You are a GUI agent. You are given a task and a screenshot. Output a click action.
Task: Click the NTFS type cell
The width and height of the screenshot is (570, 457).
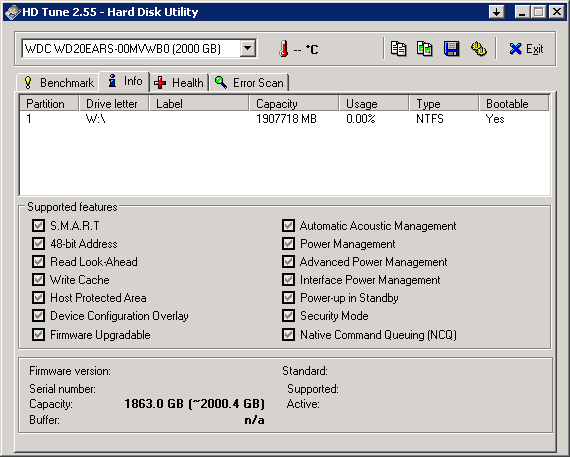click(430, 119)
